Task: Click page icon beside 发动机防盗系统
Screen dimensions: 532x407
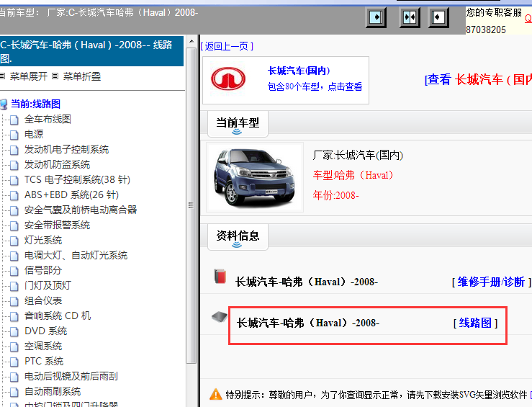Action: point(14,165)
